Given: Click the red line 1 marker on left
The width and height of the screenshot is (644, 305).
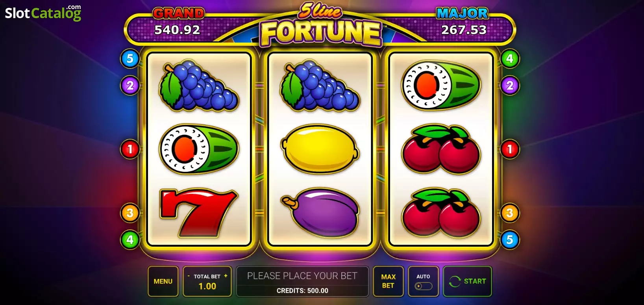Looking at the screenshot, I should 130,149.
